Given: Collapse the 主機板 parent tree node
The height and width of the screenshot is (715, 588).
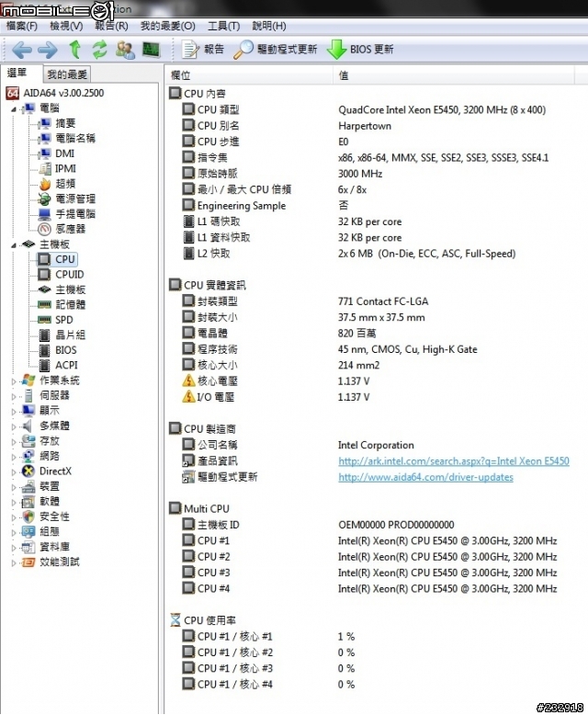Looking at the screenshot, I should 14,245.
